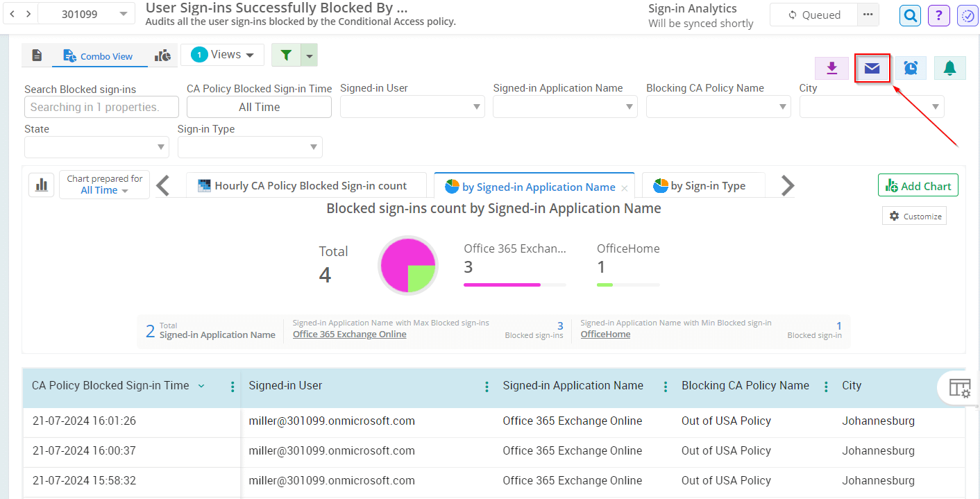Click the green filter funnel icon

click(x=286, y=55)
